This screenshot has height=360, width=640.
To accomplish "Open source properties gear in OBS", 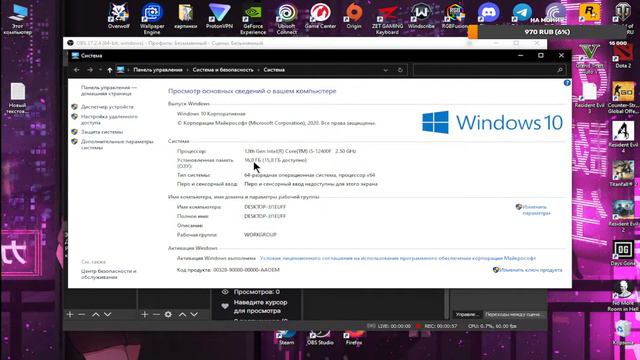I will tap(168, 314).
